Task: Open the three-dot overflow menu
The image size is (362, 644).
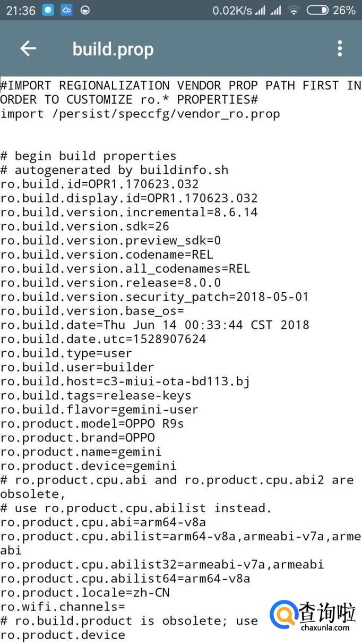Action: 340,49
